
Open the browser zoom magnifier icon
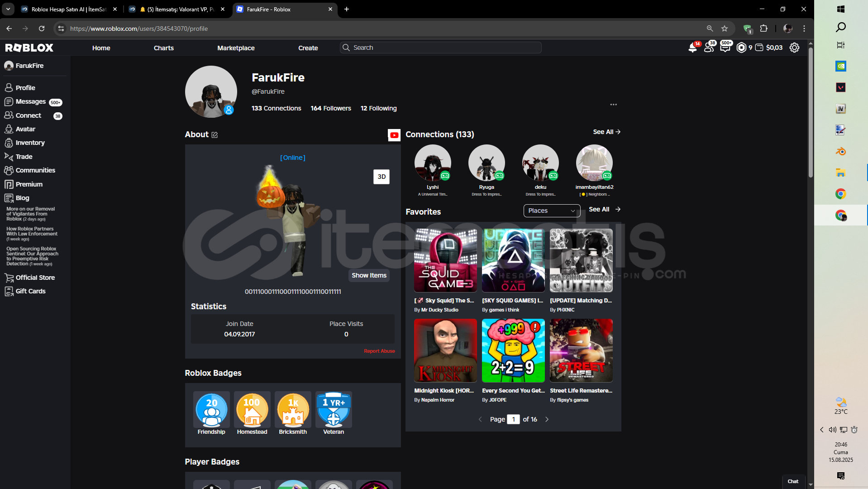710,29
